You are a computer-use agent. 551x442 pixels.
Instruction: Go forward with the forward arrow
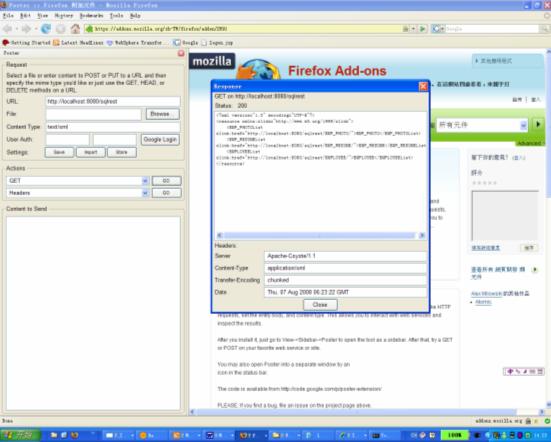pos(26,29)
